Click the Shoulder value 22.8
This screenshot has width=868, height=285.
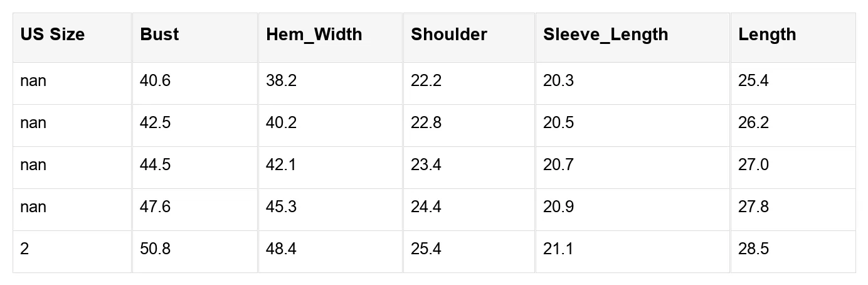pyautogui.click(x=426, y=123)
